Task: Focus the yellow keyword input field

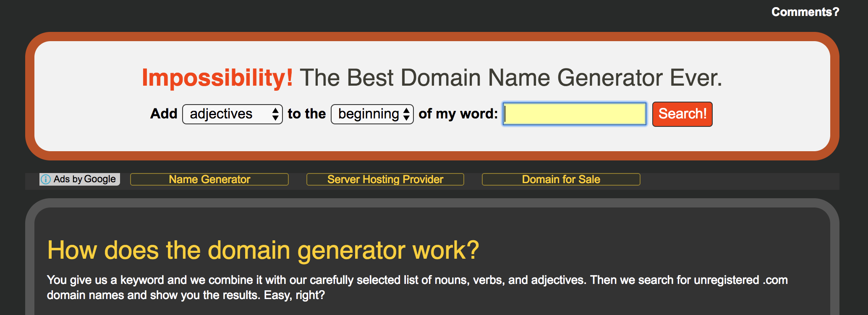Action: pos(575,114)
